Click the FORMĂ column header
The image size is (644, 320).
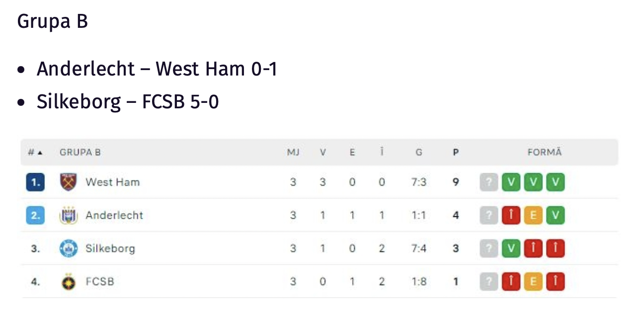click(x=544, y=153)
